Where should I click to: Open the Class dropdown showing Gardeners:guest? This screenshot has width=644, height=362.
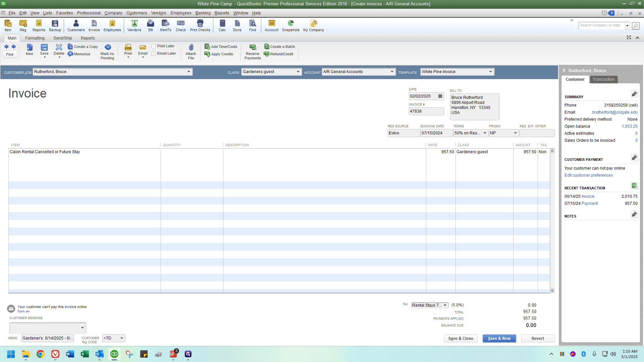(298, 72)
